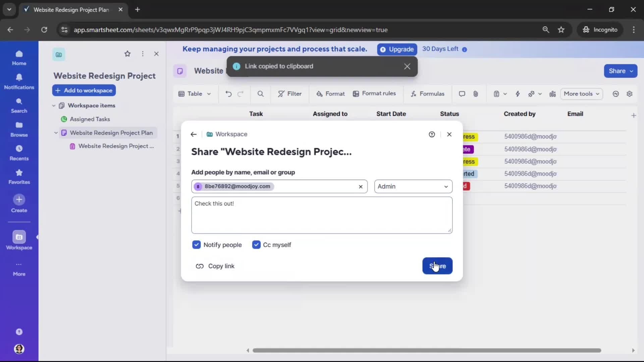Click the Attachments paperclip icon
The image size is (644, 362).
coord(476,94)
